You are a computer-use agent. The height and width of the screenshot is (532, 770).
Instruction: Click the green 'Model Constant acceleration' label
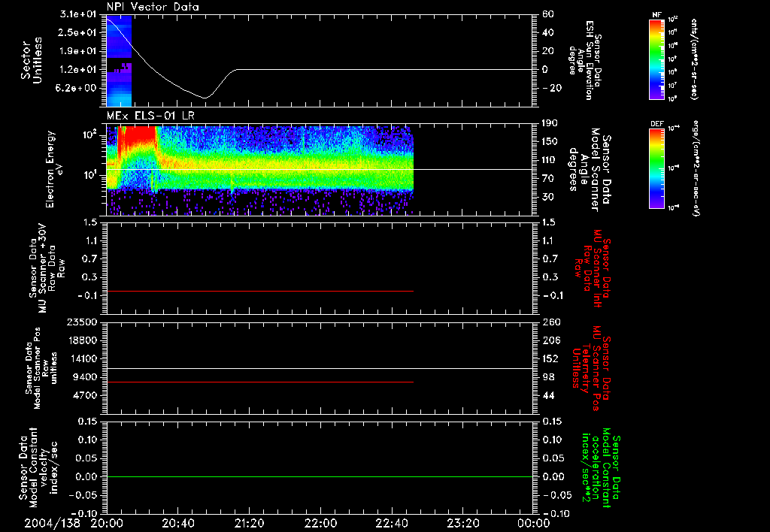point(602,468)
